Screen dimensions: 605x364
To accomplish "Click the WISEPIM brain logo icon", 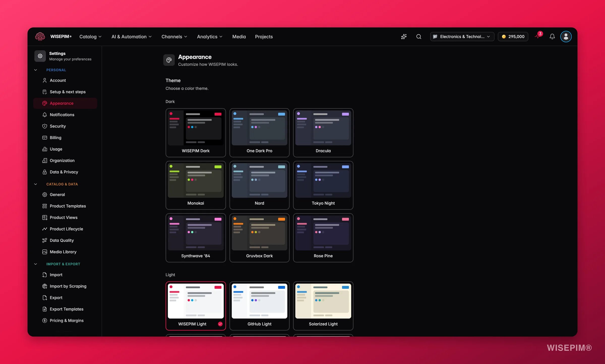I will point(40,37).
